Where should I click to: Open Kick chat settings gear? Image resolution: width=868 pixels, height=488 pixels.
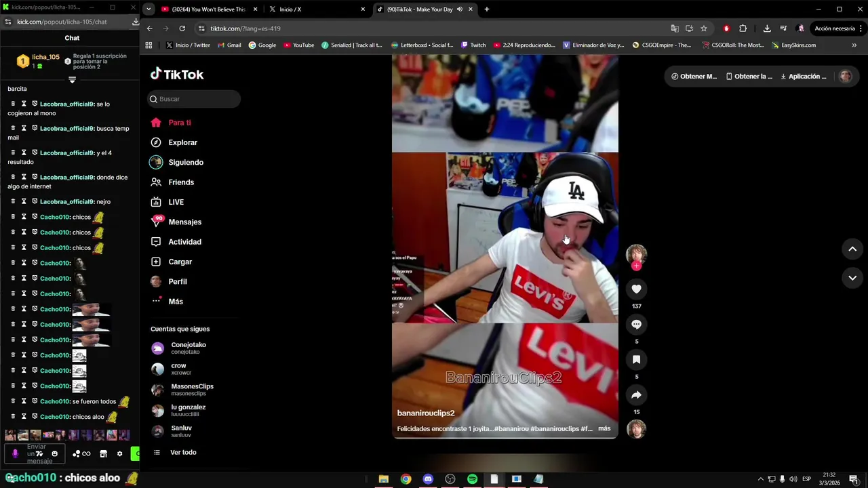click(x=120, y=453)
